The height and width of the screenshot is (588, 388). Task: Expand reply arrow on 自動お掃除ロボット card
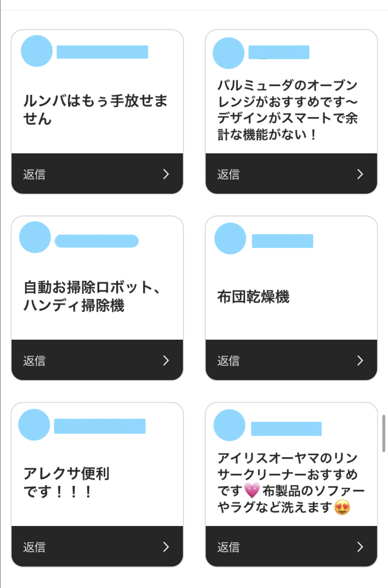(166, 360)
